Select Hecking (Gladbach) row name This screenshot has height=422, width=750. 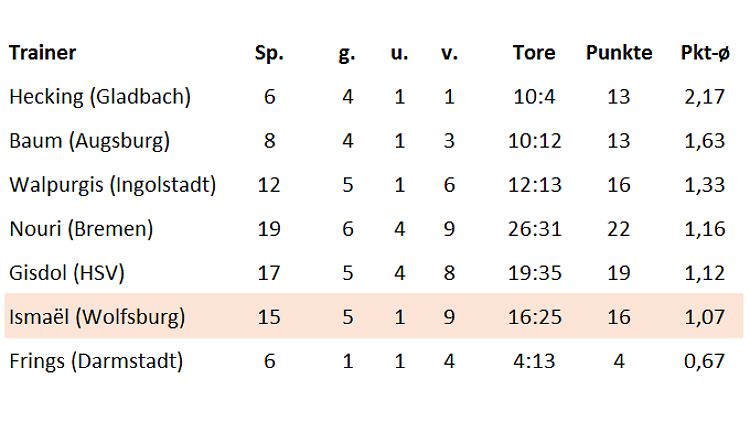100,97
